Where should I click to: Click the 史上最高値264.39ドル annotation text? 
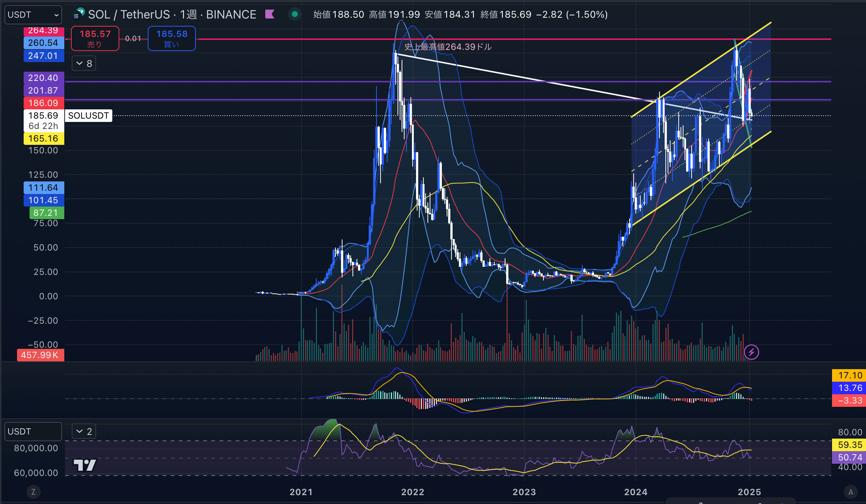448,47
